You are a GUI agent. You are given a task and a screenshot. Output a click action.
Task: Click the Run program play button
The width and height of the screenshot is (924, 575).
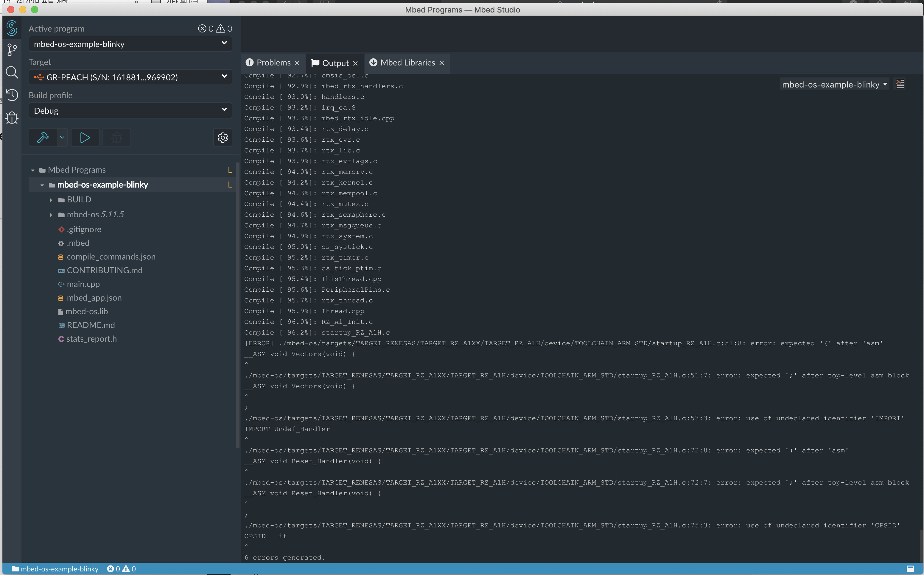[85, 137]
